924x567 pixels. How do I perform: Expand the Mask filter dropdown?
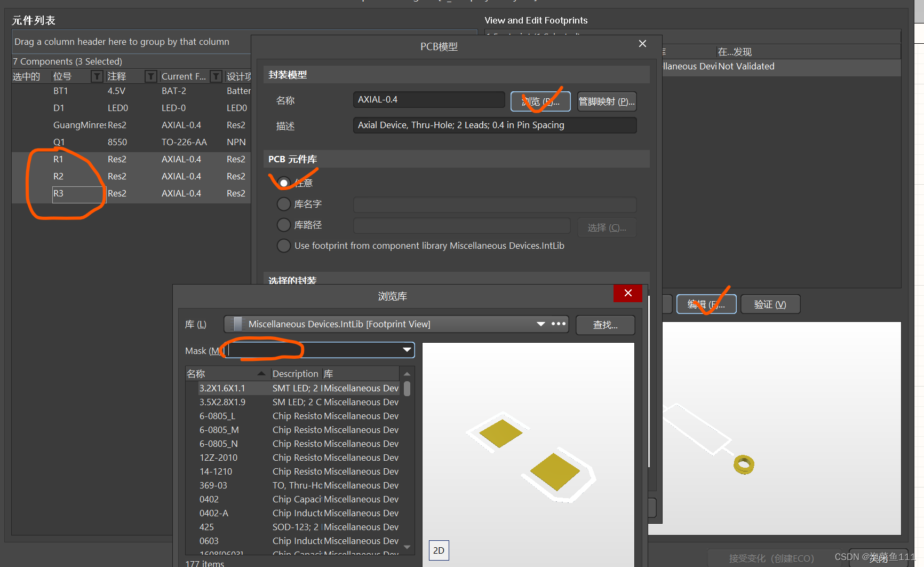point(407,350)
